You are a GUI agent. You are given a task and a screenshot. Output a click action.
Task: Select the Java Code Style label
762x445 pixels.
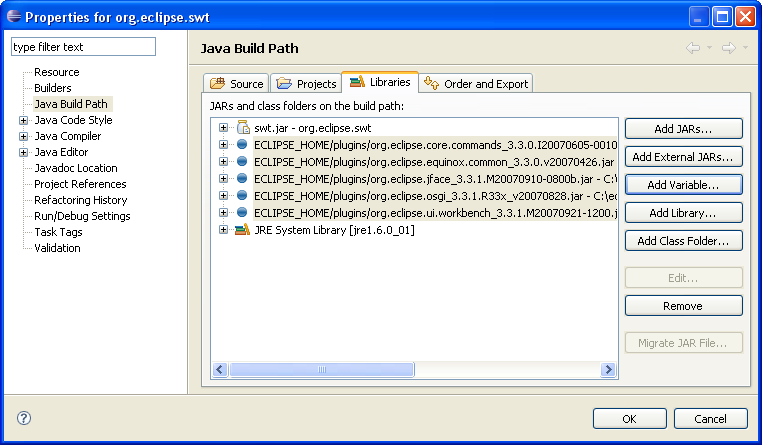click(73, 120)
